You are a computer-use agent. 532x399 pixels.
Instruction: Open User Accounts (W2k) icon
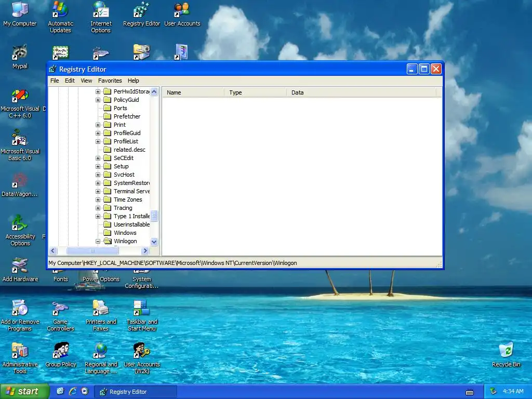click(141, 358)
